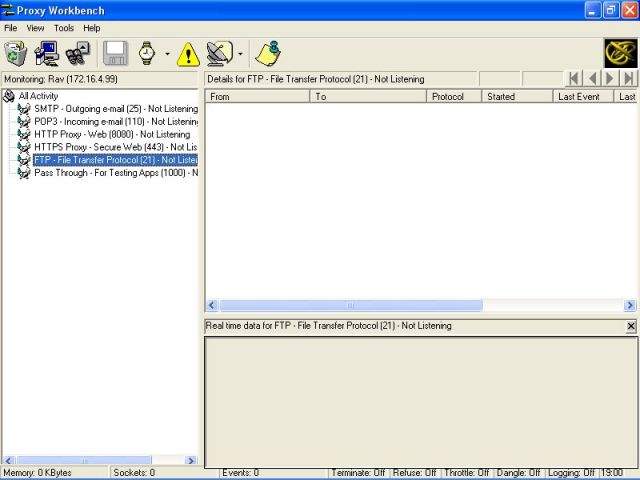This screenshot has width=640, height=480.
Task: Click the HTTP Proxy row's icon
Action: [x=24, y=134]
